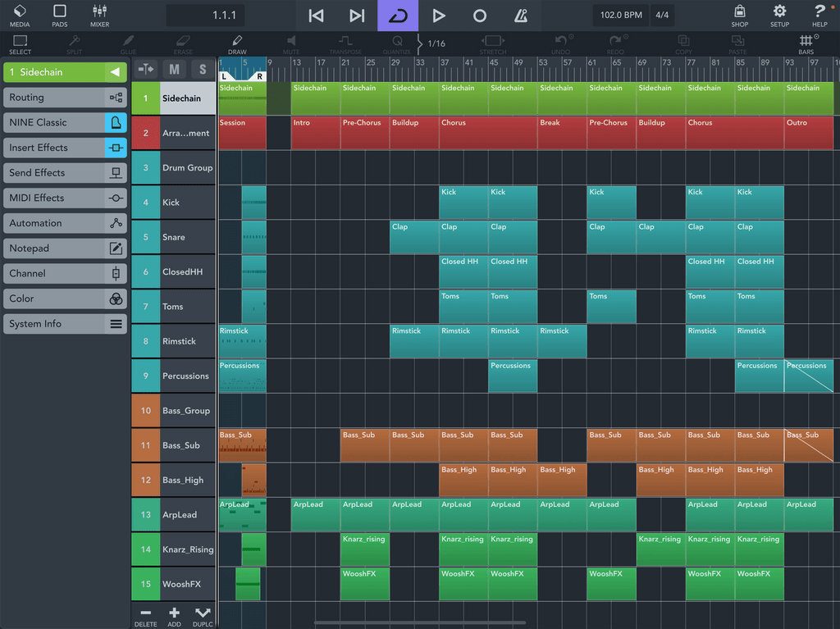
Task: Duplicate the selected track
Action: tap(203, 617)
